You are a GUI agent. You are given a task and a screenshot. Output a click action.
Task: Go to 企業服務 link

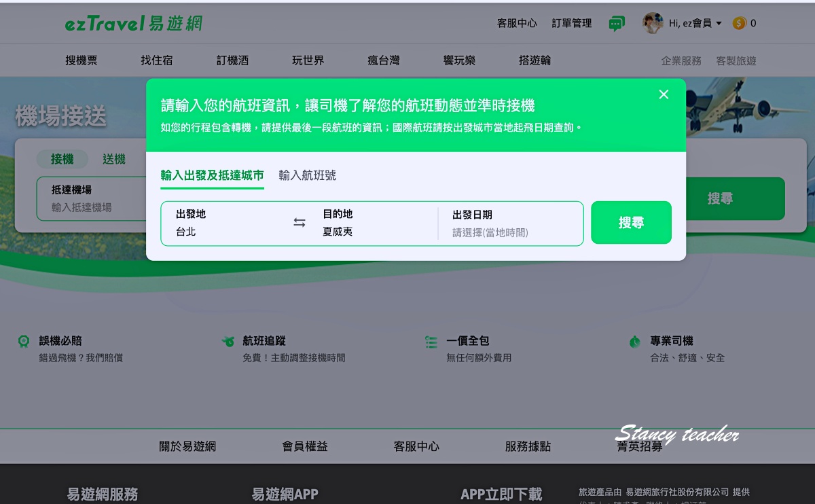(x=681, y=60)
